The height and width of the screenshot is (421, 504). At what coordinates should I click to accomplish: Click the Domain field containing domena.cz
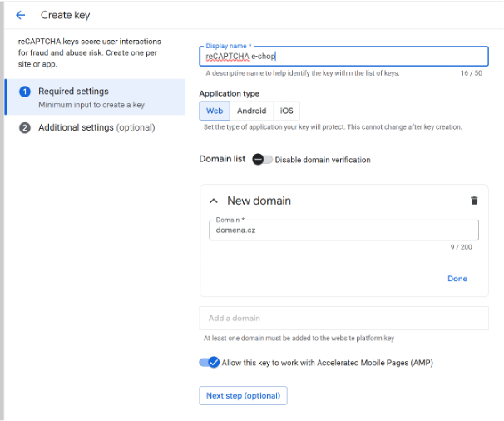[x=343, y=230]
